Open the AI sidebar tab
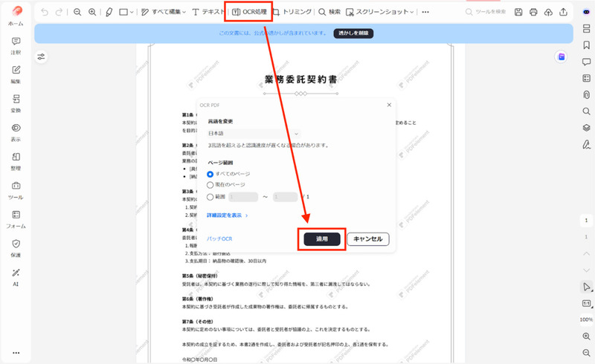595x364 pixels. coord(16,278)
